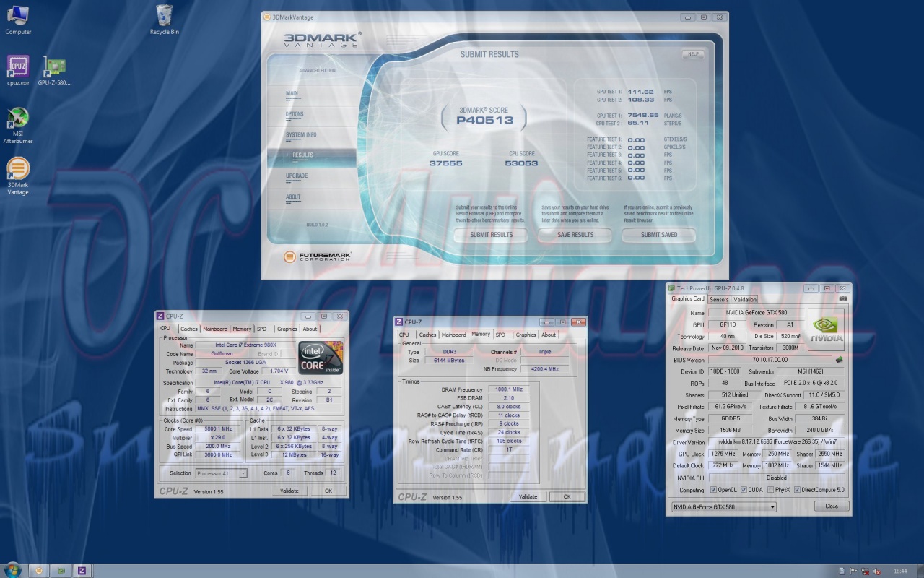Click the BIOS save chip icon in GPU-Z

(x=839, y=360)
